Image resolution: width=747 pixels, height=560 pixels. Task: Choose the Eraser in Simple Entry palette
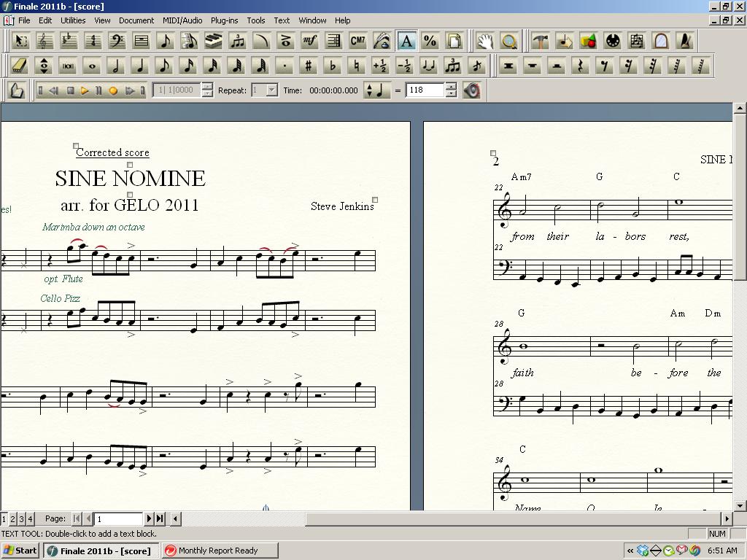coord(20,66)
